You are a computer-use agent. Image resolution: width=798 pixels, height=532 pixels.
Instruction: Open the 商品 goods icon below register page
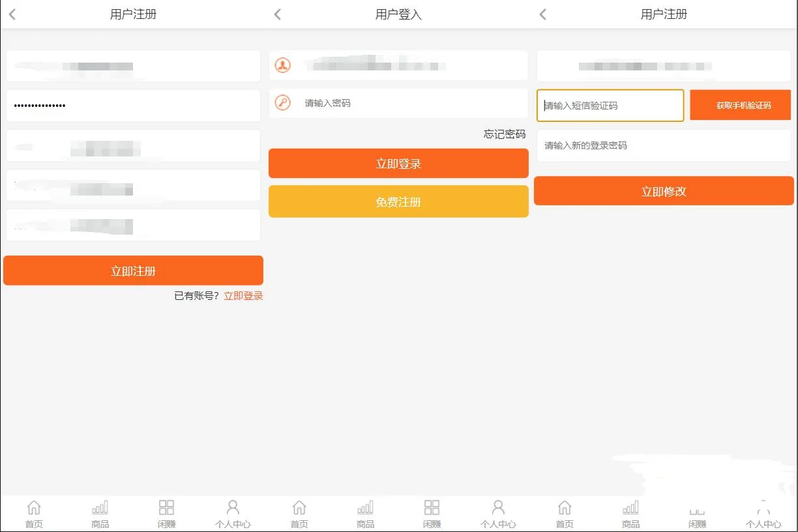coord(99,512)
